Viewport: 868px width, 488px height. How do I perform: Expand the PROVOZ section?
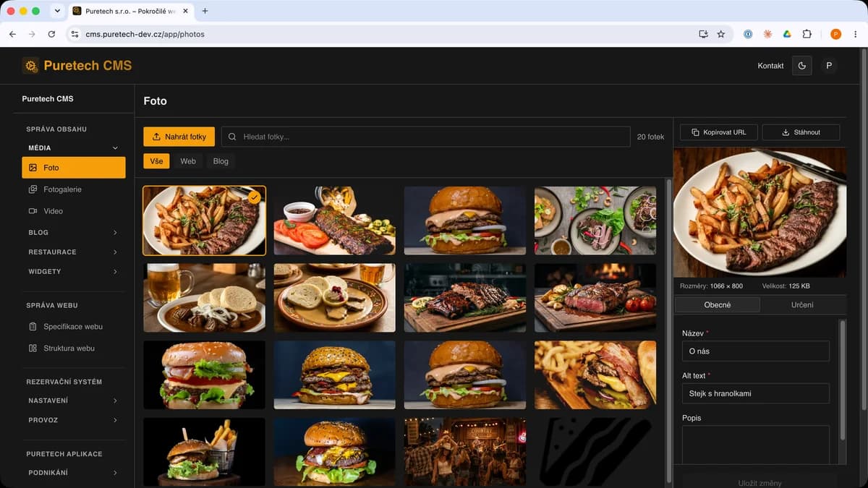click(74, 420)
